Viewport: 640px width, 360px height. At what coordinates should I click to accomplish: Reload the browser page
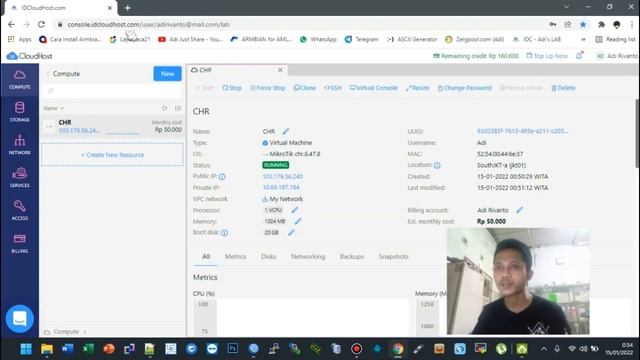tap(41, 24)
